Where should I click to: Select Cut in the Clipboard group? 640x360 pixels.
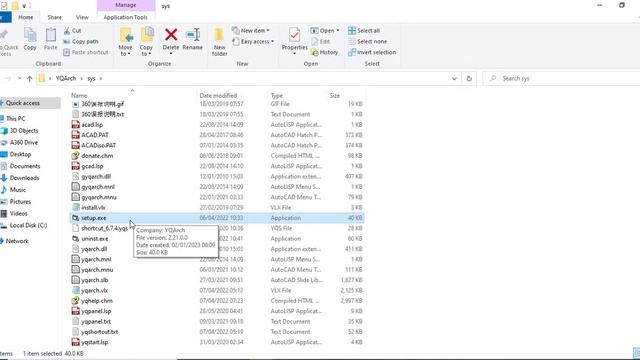(73, 31)
